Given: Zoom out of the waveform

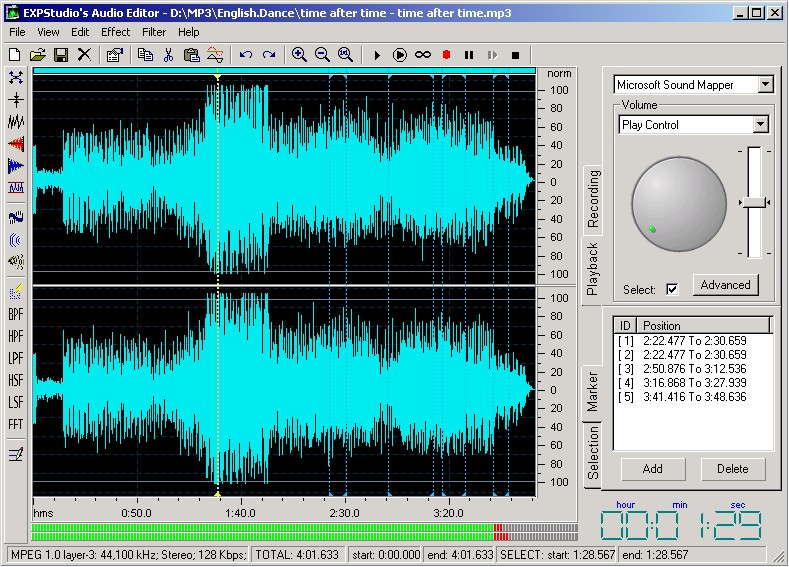Looking at the screenshot, I should tap(323, 55).
